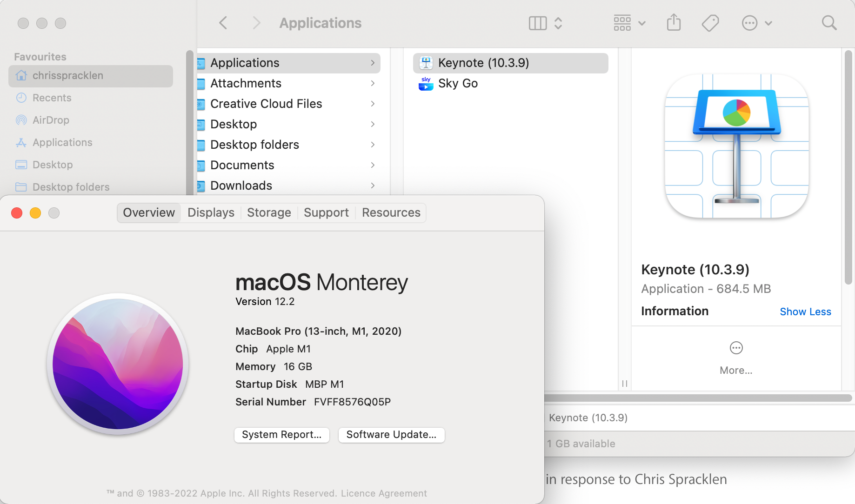Expand the Creative Cloud Files folder chevron
This screenshot has width=855, height=504.
tap(373, 104)
